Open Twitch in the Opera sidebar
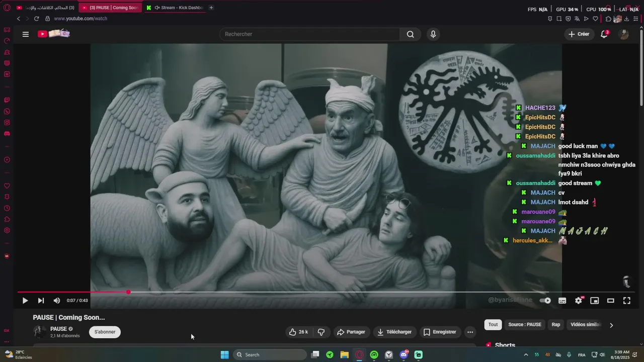Viewport: 644px width, 362px height. 7,100
